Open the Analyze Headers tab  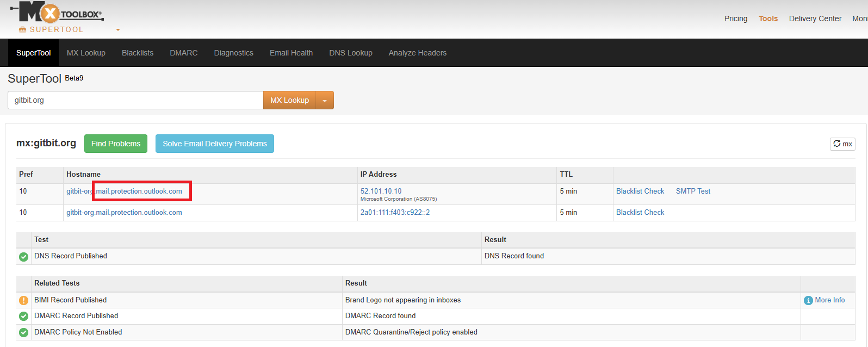click(x=418, y=53)
